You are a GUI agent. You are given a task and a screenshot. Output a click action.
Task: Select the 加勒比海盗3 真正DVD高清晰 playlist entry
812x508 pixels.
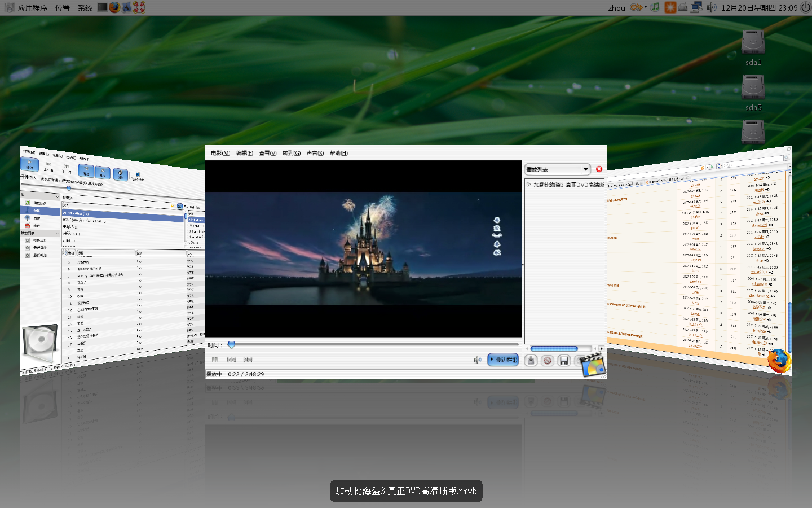pos(568,185)
